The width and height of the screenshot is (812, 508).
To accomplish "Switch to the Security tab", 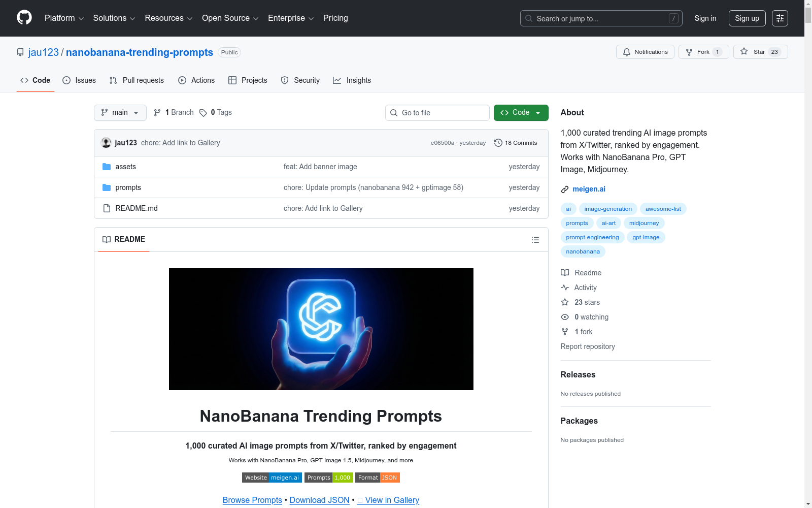I will click(300, 80).
